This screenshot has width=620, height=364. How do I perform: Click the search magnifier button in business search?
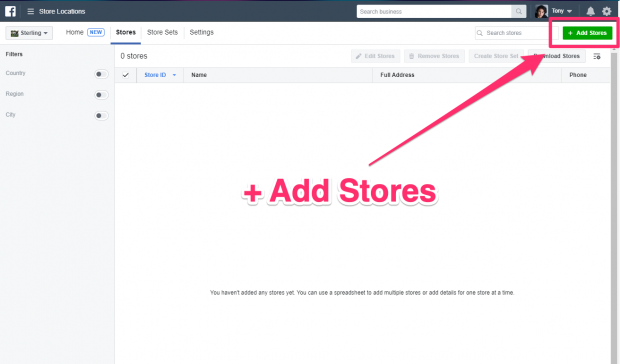tap(518, 11)
